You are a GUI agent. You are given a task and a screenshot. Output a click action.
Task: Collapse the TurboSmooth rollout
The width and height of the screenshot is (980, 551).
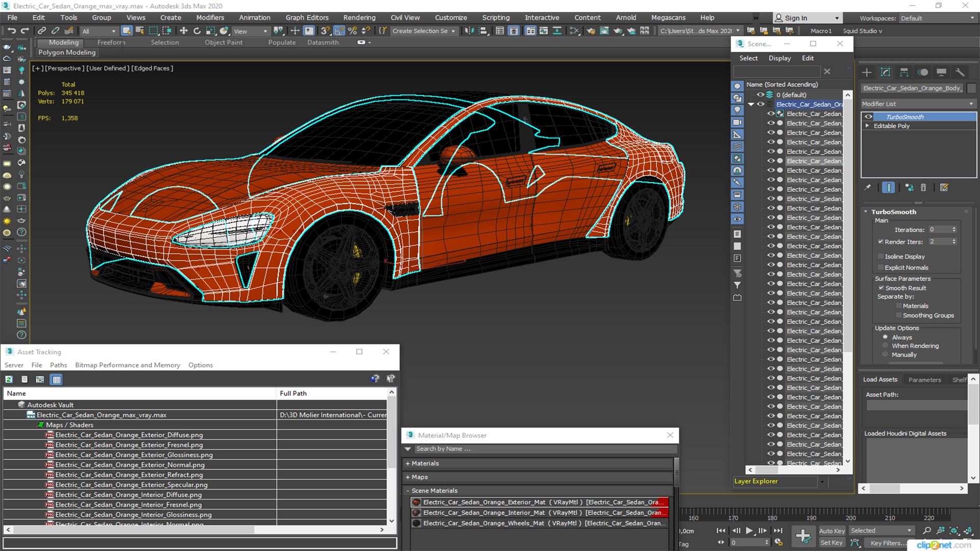pos(866,212)
